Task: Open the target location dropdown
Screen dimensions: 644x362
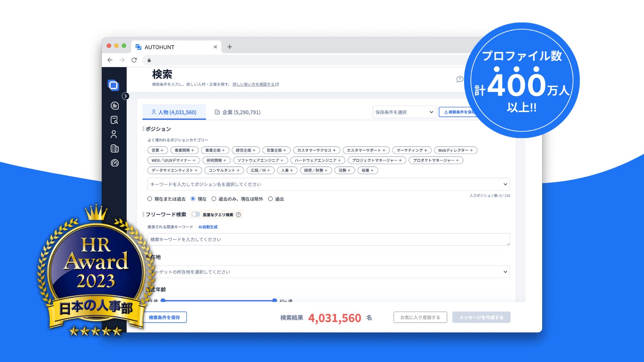Action: coord(328,272)
